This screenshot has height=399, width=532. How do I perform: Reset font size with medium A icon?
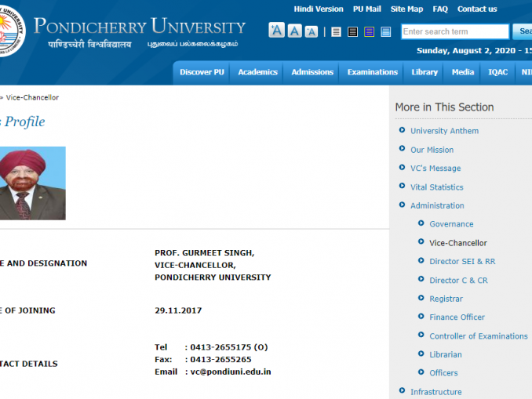pyautogui.click(x=294, y=31)
